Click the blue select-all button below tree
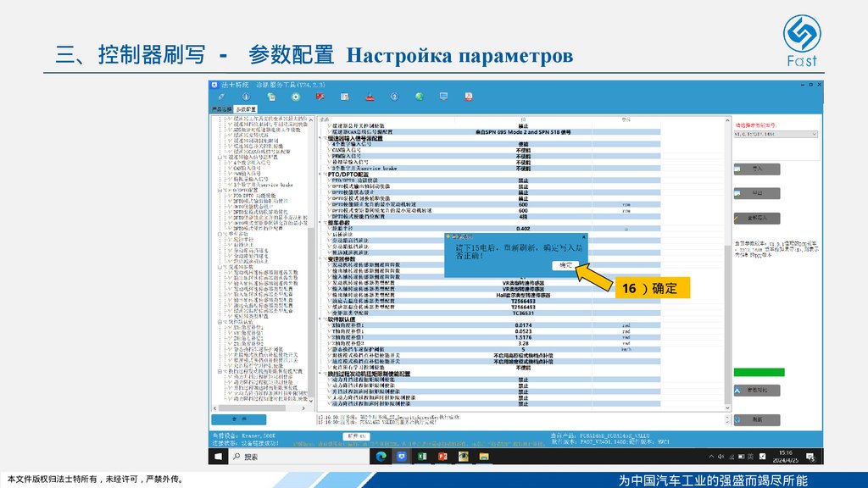The height and width of the screenshot is (488, 868). point(238,419)
